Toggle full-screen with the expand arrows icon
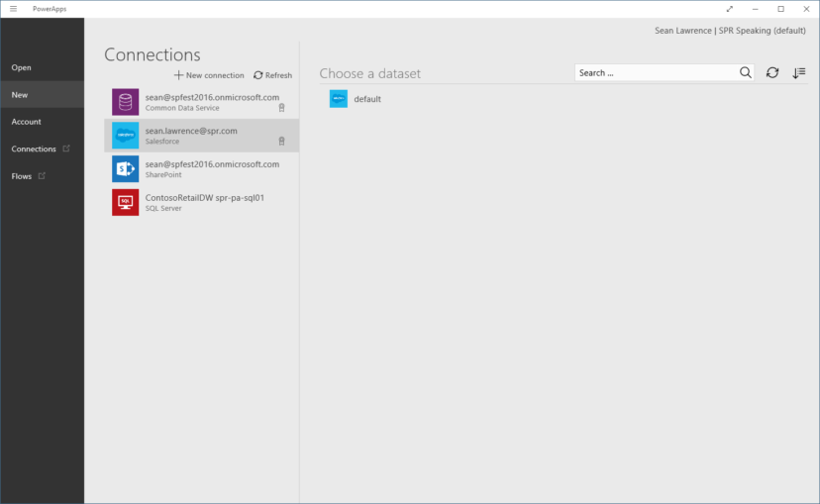 (x=730, y=9)
